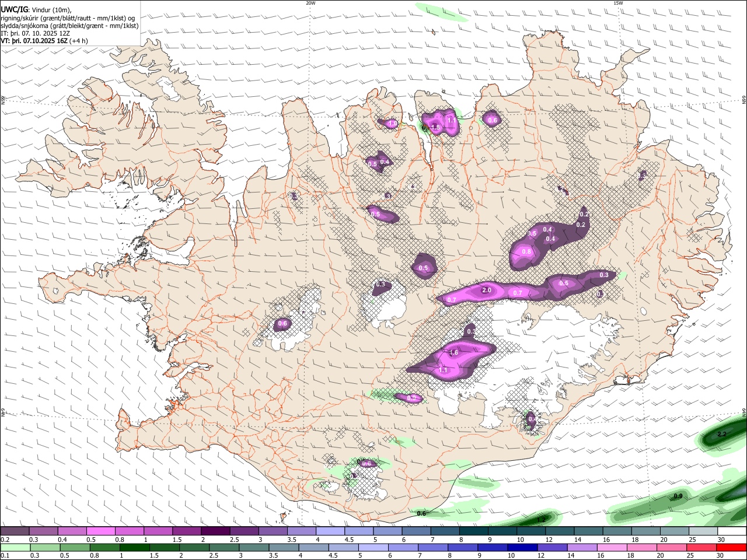Click the 2.2 green rain value offshore southeast
The width and height of the screenshot is (747, 560).
(722, 434)
